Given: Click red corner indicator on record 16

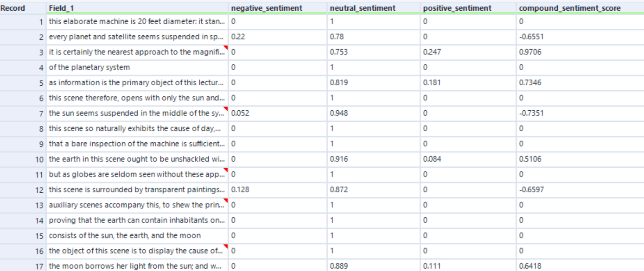Looking at the screenshot, I should click(x=226, y=246).
